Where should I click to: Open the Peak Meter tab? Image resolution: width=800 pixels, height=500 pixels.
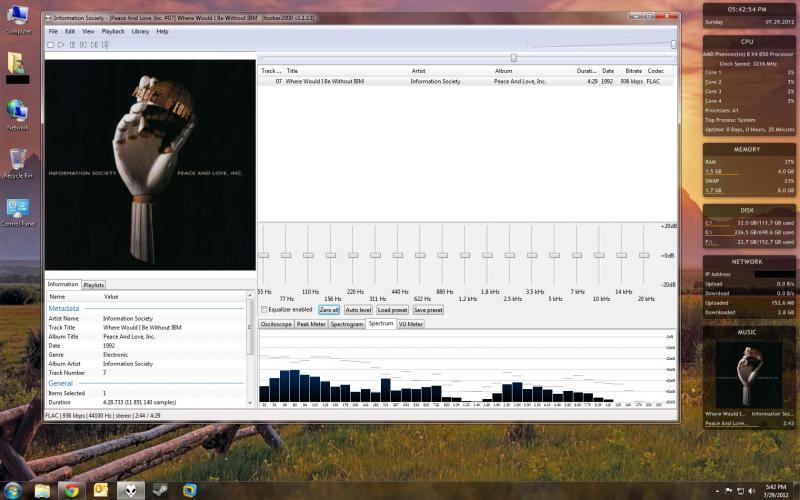coord(311,324)
